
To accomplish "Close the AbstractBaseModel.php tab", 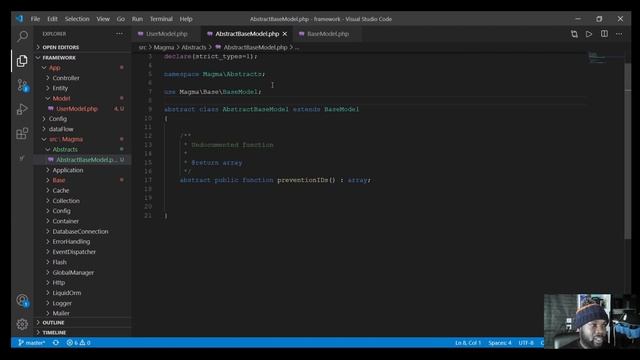I will pyautogui.click(x=284, y=34).
